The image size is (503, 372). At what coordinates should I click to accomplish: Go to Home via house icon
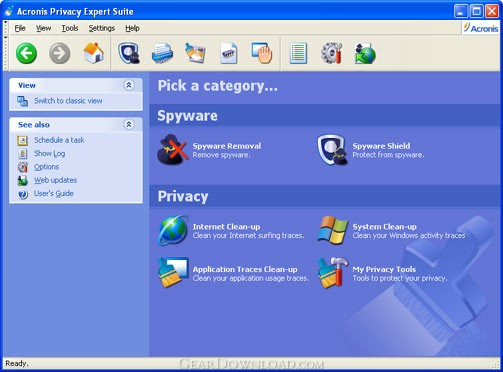pos(93,53)
